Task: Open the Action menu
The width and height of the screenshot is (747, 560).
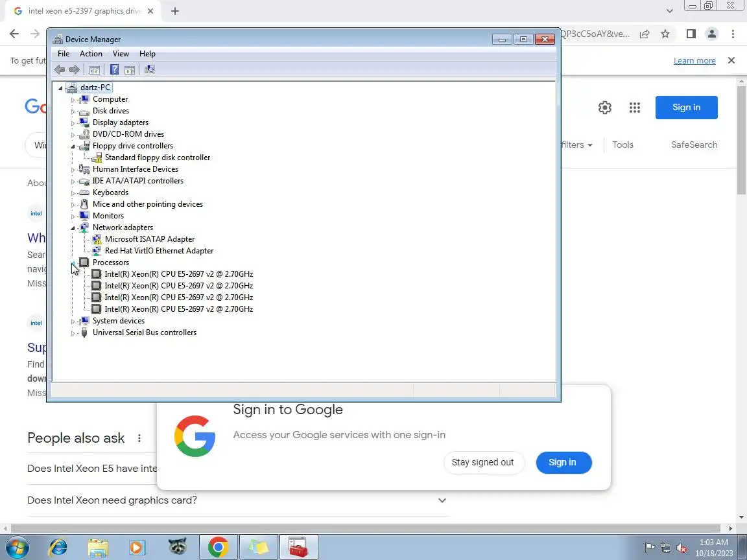Action: click(x=91, y=54)
